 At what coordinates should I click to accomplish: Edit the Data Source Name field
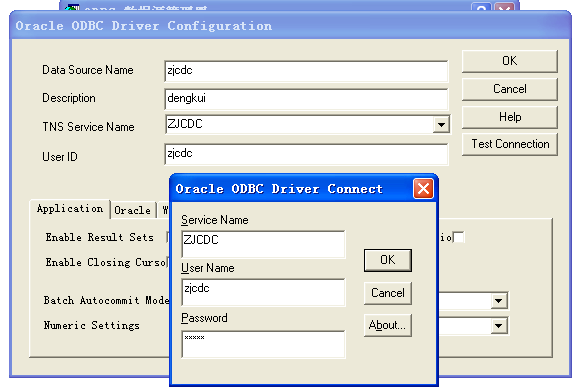[x=306, y=71]
